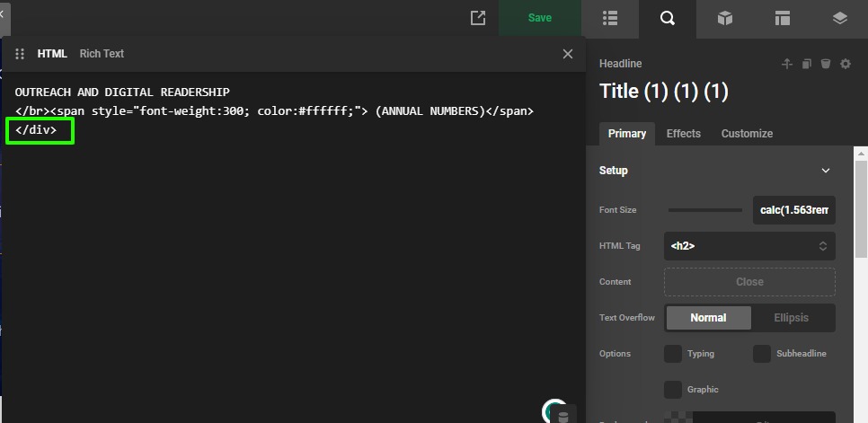The height and width of the screenshot is (423, 868).
Task: Open the headline gear settings icon
Action: [845, 64]
